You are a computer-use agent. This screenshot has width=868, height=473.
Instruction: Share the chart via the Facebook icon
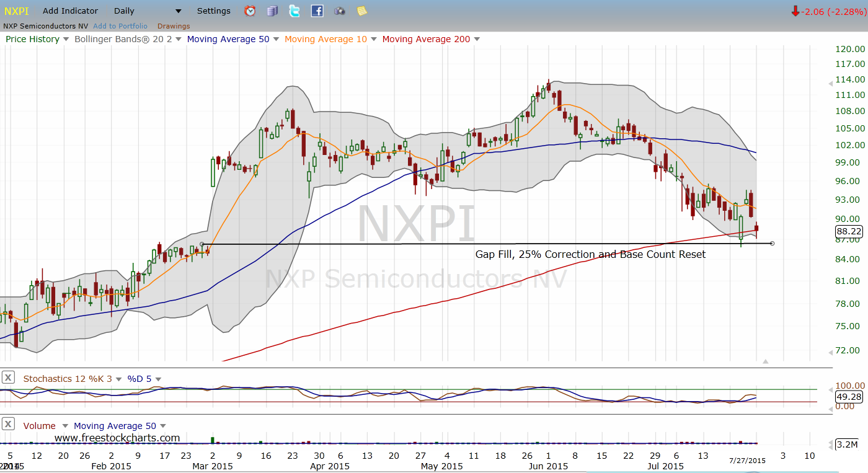[x=317, y=11]
